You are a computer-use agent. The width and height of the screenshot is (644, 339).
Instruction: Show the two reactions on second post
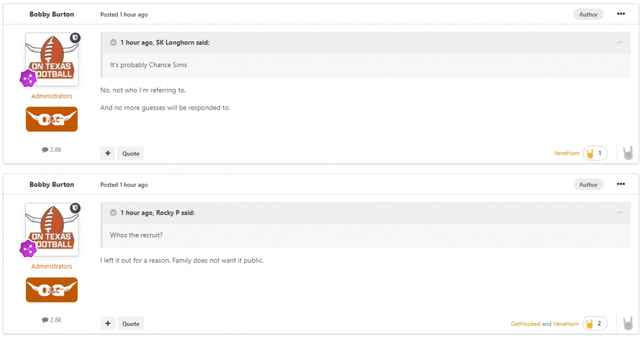tap(594, 324)
